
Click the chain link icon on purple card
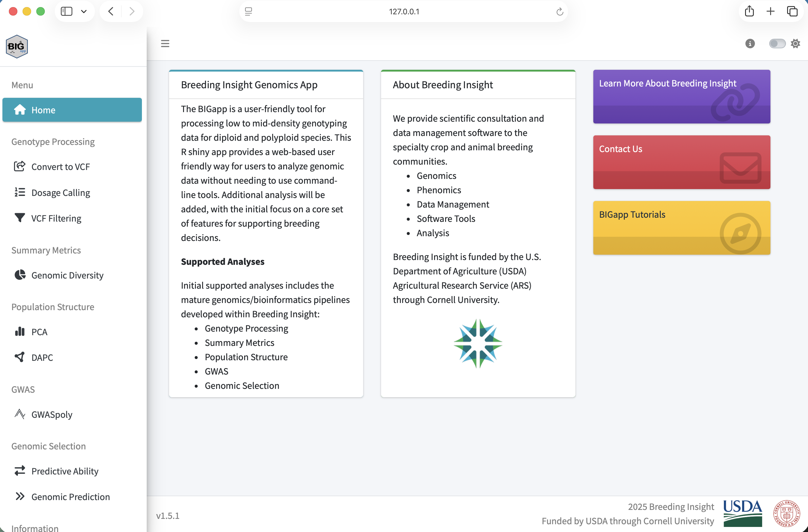pos(736,103)
